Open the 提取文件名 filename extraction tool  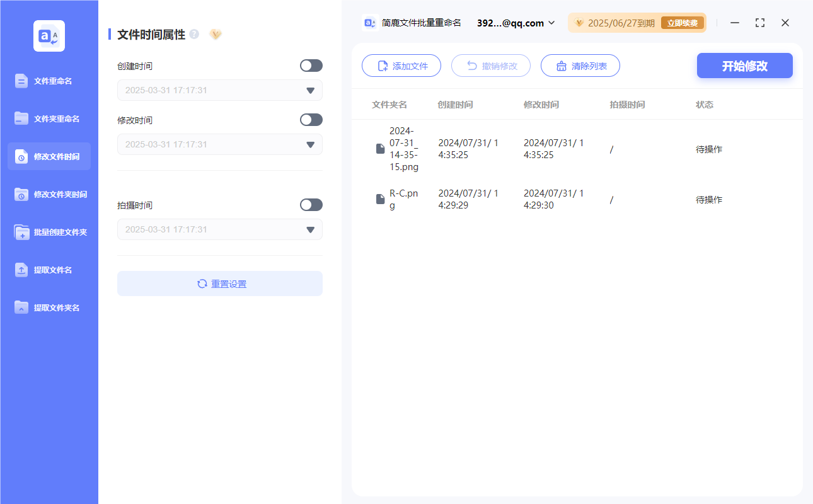click(49, 270)
